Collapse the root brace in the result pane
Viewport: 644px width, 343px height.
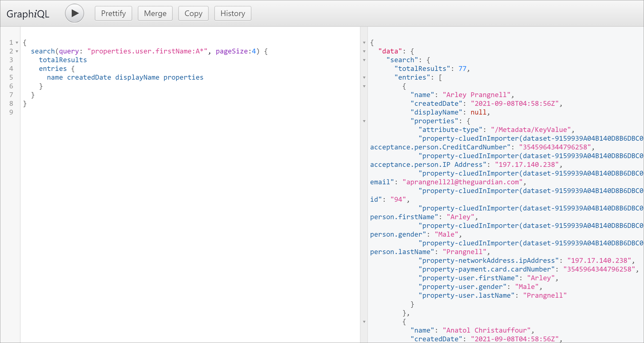pyautogui.click(x=364, y=43)
